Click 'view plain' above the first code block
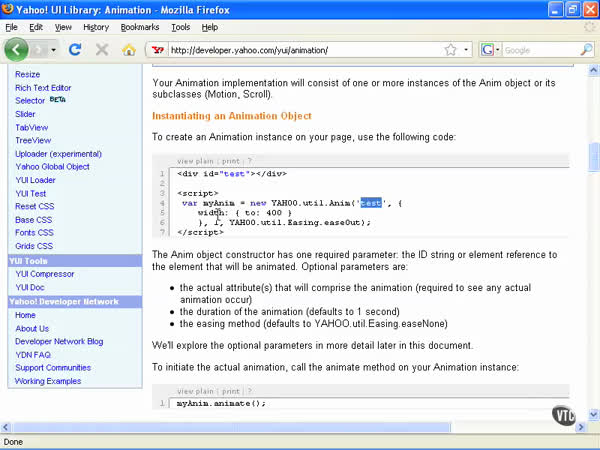 [x=196, y=160]
